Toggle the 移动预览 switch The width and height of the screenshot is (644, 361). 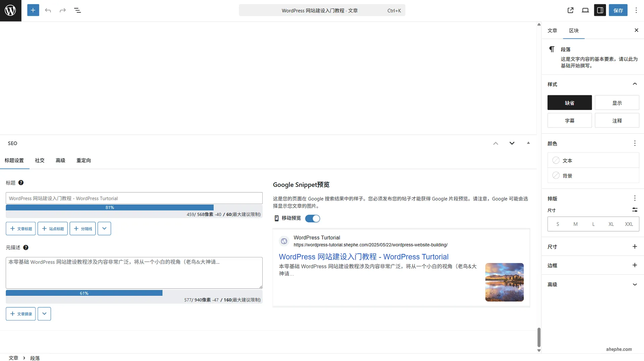pyautogui.click(x=312, y=219)
